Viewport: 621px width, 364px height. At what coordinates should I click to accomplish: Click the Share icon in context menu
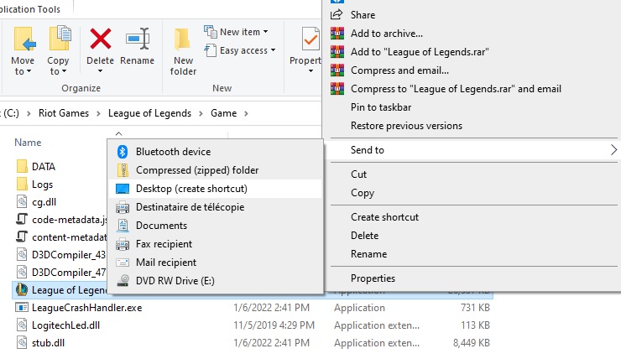[x=337, y=14]
